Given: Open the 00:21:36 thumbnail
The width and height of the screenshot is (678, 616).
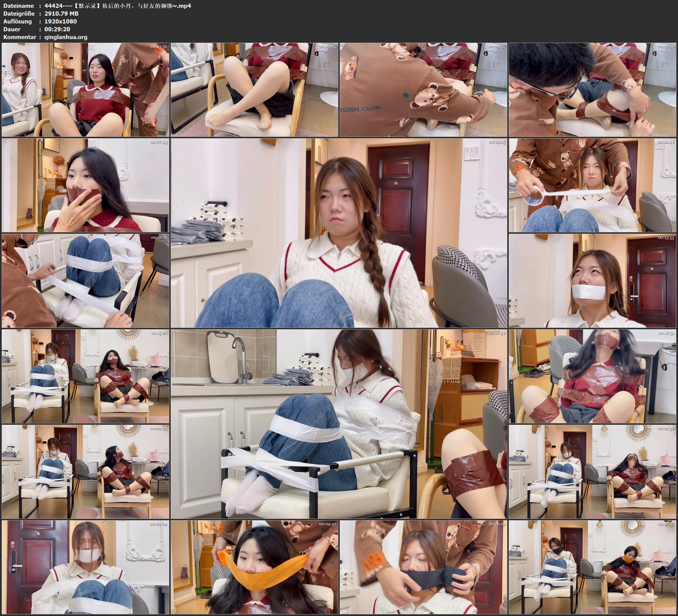Looking at the screenshot, I should pyautogui.click(x=592, y=472).
